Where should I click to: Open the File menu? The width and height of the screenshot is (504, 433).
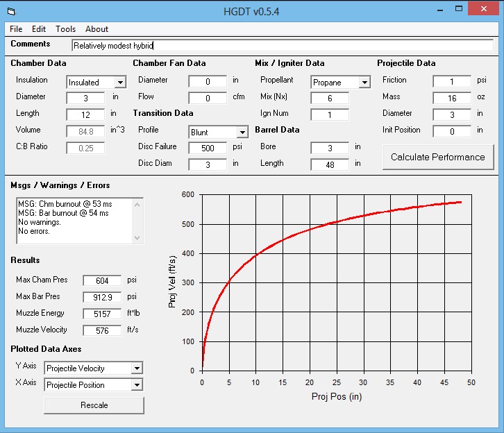pos(16,29)
